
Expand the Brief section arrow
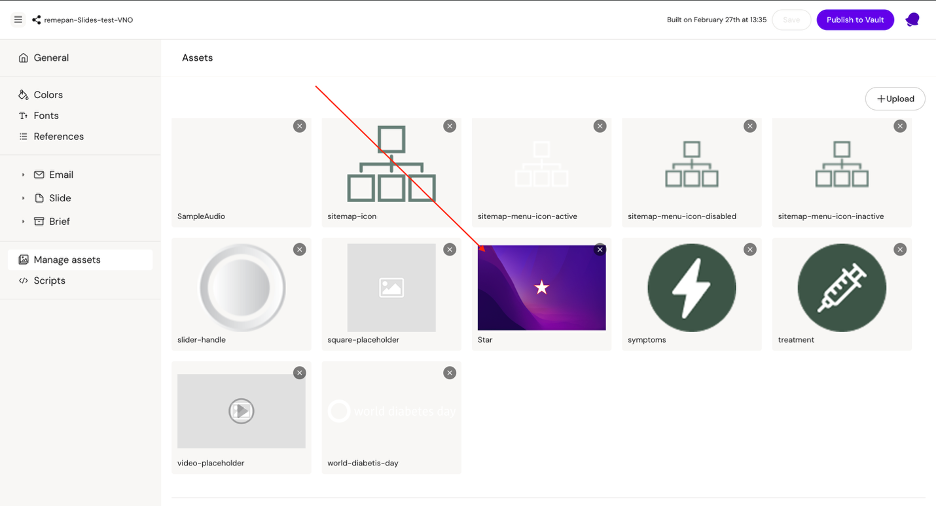23,221
